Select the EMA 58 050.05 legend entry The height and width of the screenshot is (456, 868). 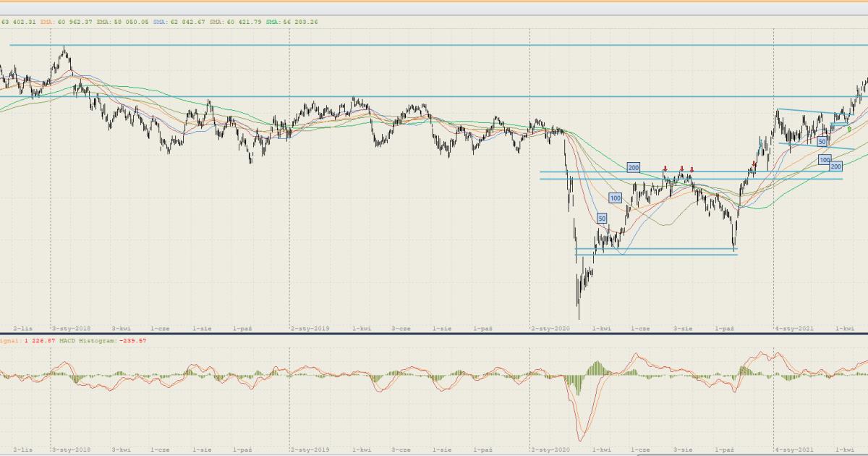pyautogui.click(x=123, y=22)
